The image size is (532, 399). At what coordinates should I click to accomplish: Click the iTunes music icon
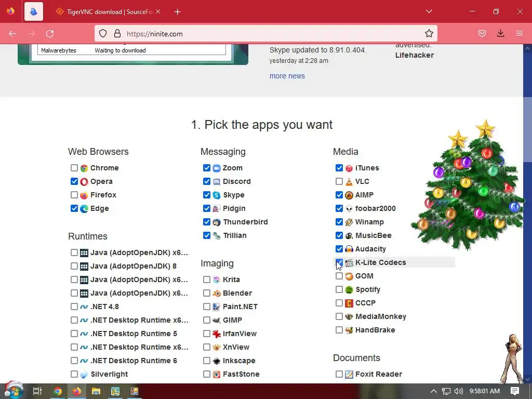pos(349,168)
